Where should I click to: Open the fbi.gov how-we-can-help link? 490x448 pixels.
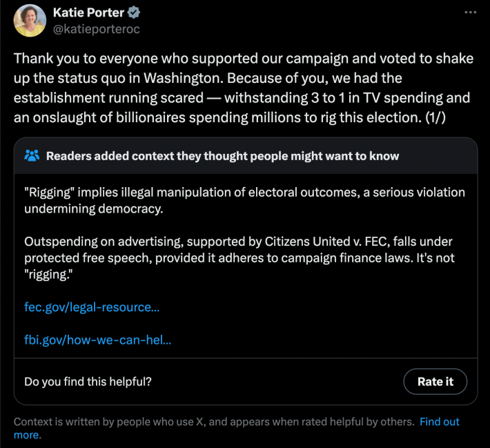click(97, 340)
